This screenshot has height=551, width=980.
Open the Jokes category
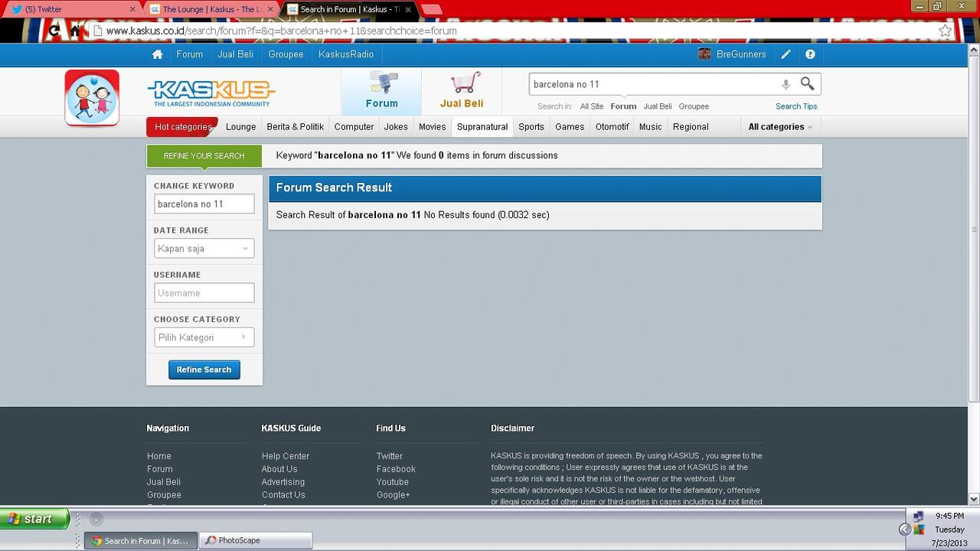click(396, 127)
